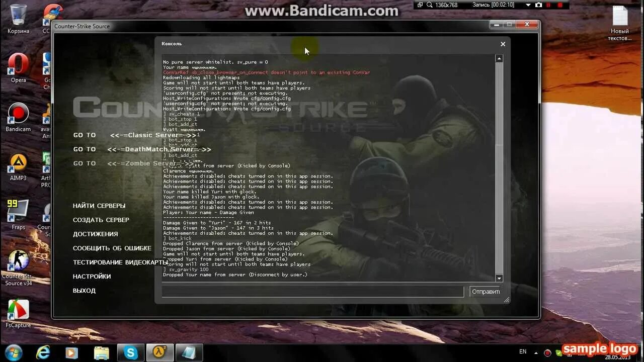Launch the Opera desktop shortcut
The image size is (644, 362).
[x=18, y=68]
